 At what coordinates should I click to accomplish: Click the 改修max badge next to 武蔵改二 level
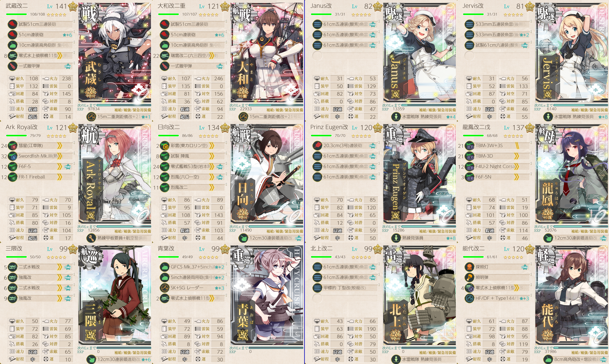point(73,7)
